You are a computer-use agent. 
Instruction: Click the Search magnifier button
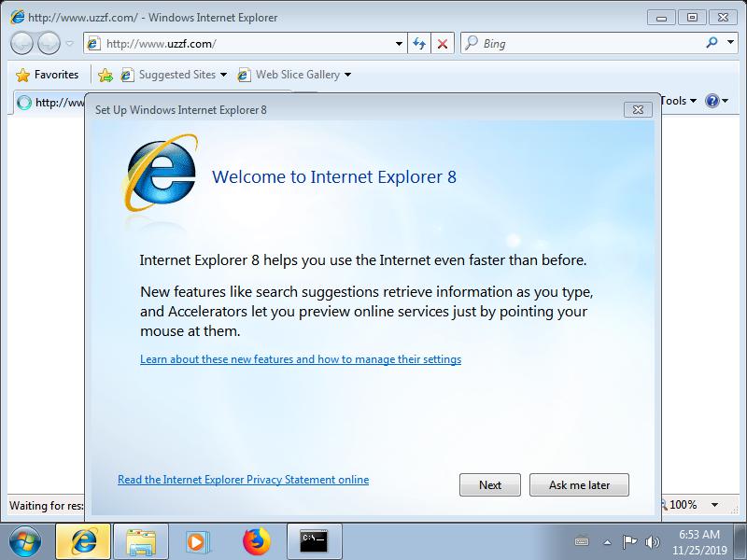pyautogui.click(x=712, y=43)
